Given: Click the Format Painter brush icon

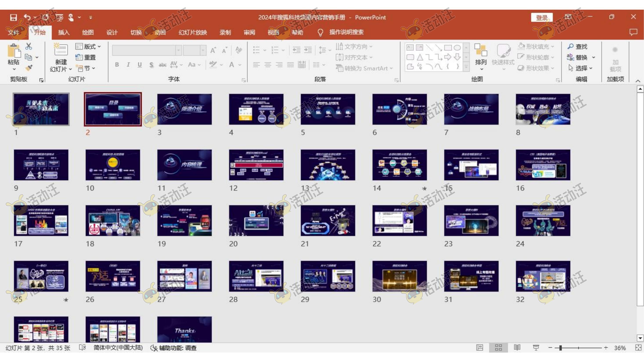Looking at the screenshot, I should [29, 68].
